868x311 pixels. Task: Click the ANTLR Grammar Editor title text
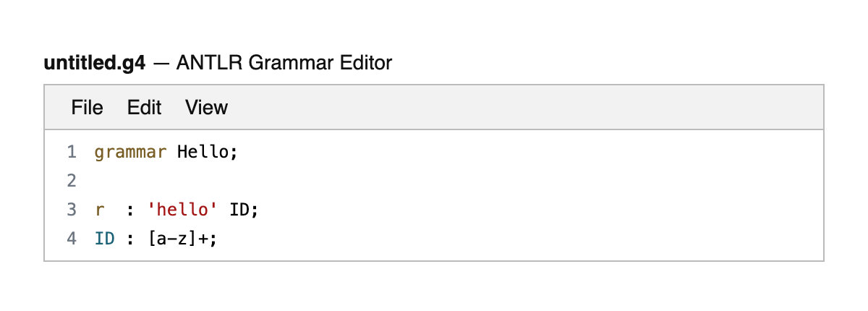pyautogui.click(x=283, y=64)
